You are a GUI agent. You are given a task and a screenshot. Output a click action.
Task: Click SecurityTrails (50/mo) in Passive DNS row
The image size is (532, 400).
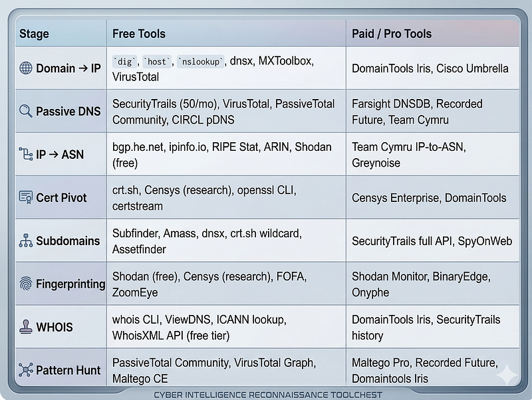pos(165,104)
